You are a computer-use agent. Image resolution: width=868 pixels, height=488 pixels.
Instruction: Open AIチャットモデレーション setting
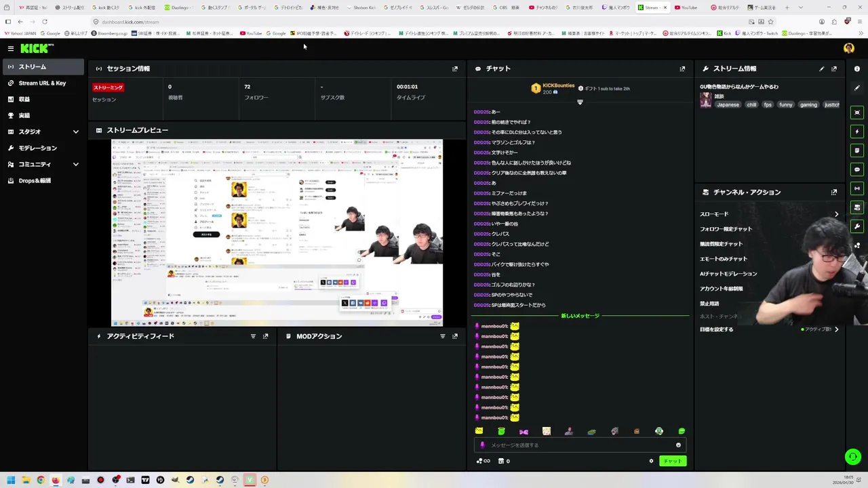coord(728,274)
